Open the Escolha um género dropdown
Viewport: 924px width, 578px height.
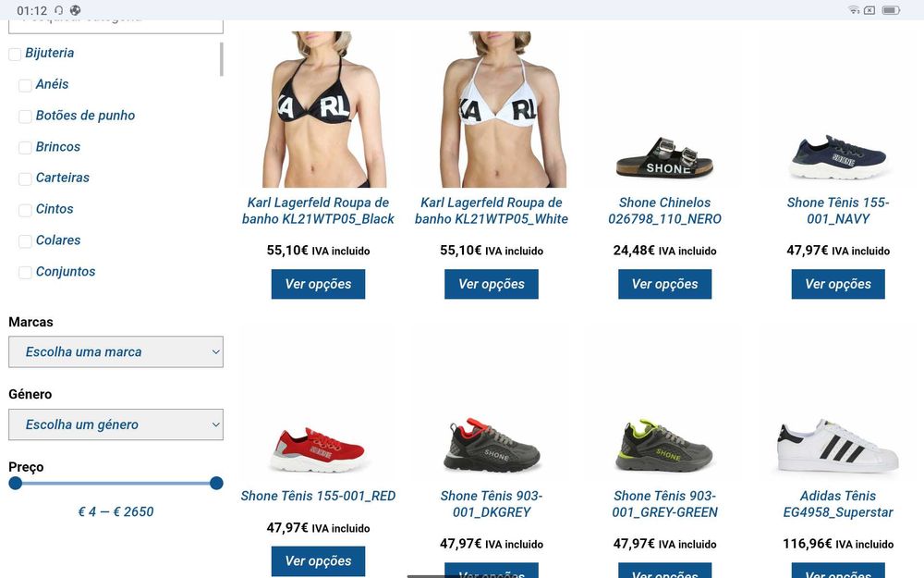116,424
